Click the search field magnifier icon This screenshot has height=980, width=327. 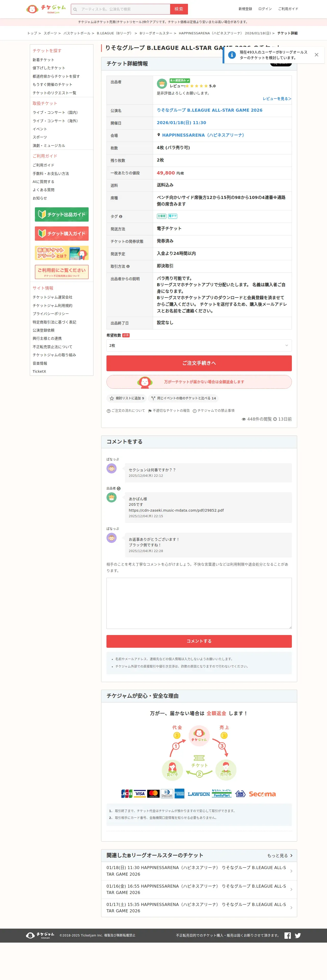75,9
